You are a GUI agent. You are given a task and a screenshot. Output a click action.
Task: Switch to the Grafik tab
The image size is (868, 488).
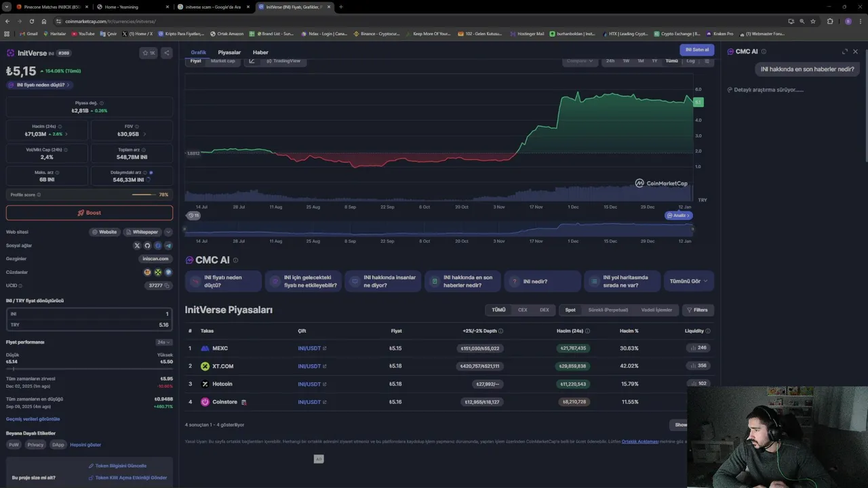tap(198, 52)
